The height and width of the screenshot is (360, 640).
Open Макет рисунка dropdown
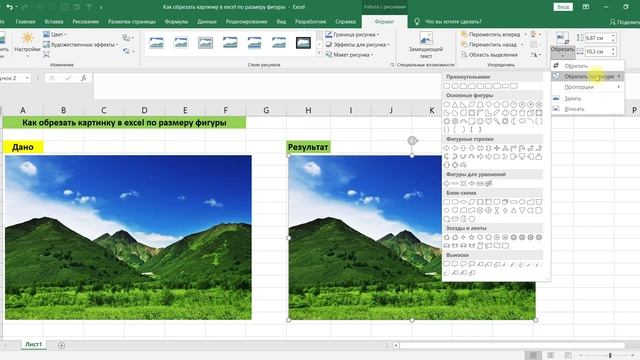(349, 55)
